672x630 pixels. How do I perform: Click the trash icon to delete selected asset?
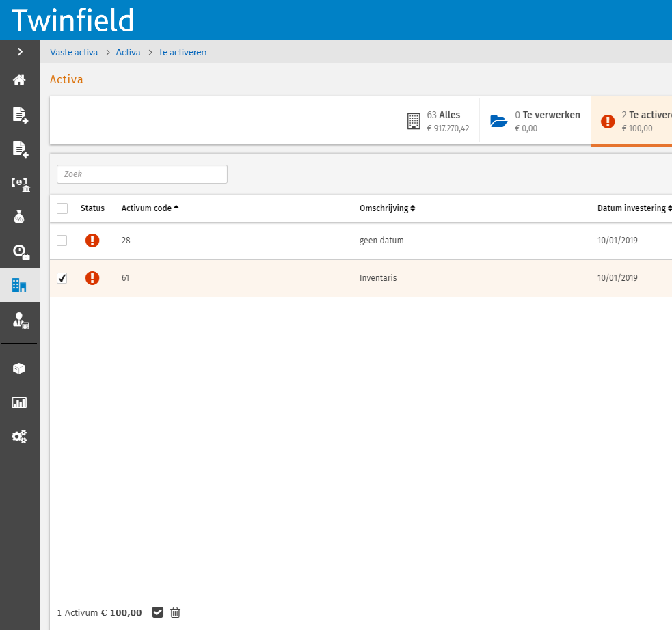tap(175, 612)
